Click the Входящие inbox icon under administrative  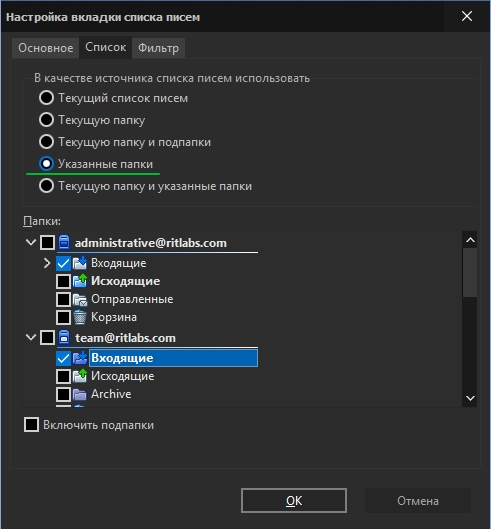80,263
